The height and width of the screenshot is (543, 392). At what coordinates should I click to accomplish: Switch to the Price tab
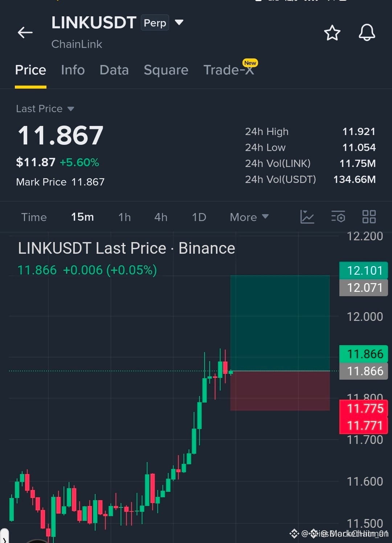(30, 70)
